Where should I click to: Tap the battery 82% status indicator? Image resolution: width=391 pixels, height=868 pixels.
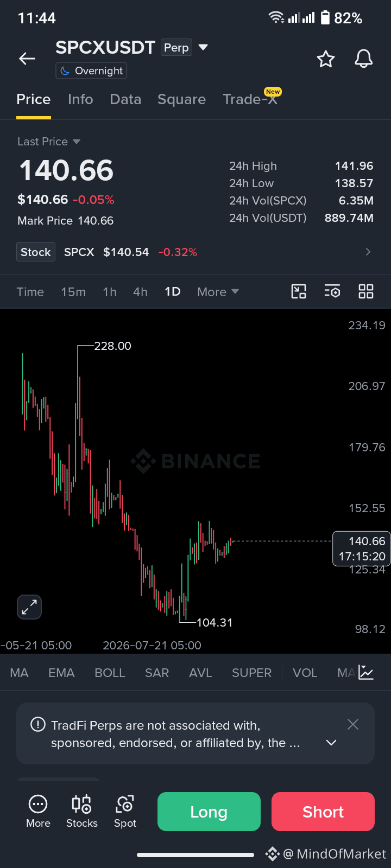click(341, 18)
